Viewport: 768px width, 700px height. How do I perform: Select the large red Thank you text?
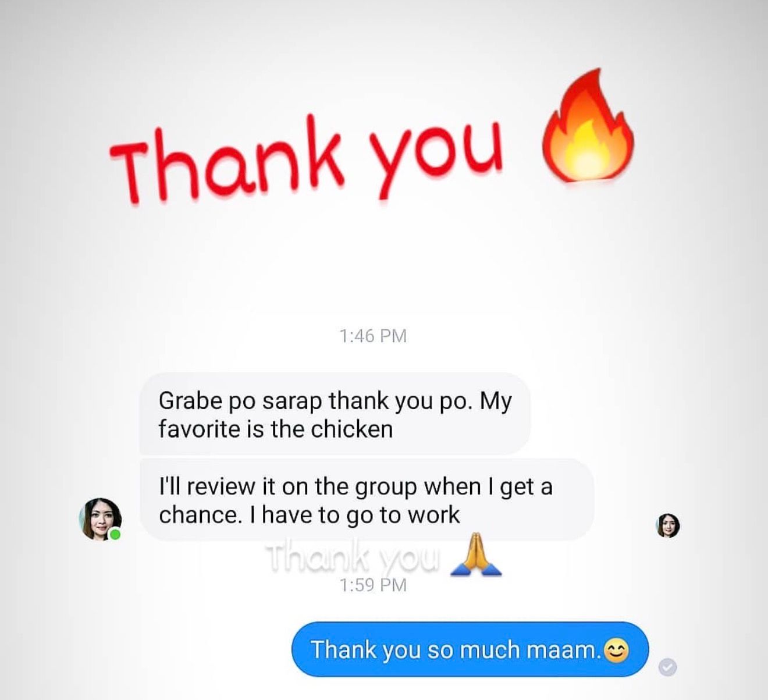[x=307, y=159]
